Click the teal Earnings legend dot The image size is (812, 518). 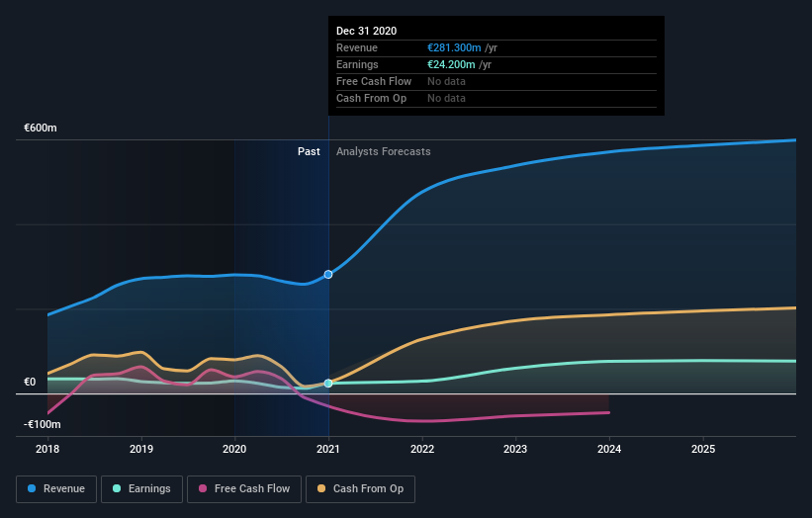click(117, 488)
